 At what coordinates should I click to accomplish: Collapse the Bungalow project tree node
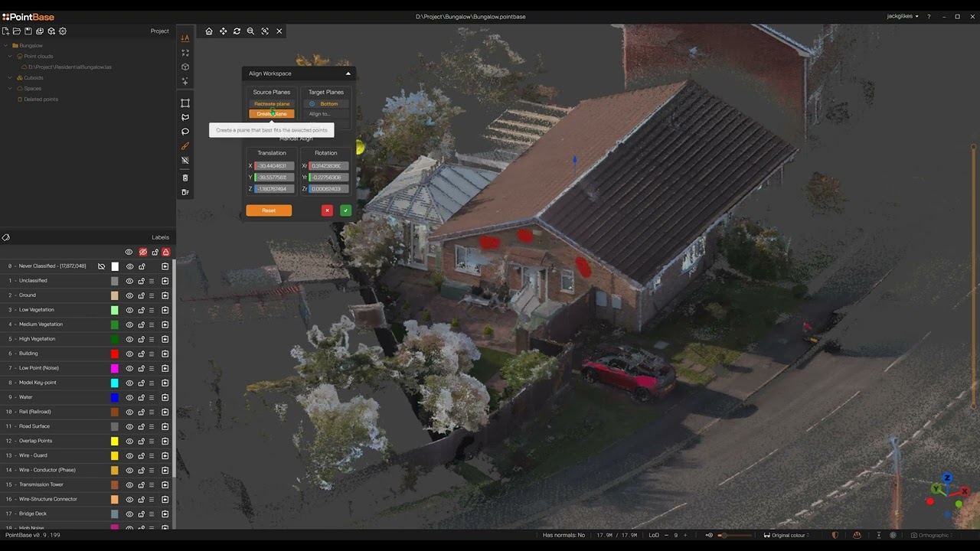[7, 46]
